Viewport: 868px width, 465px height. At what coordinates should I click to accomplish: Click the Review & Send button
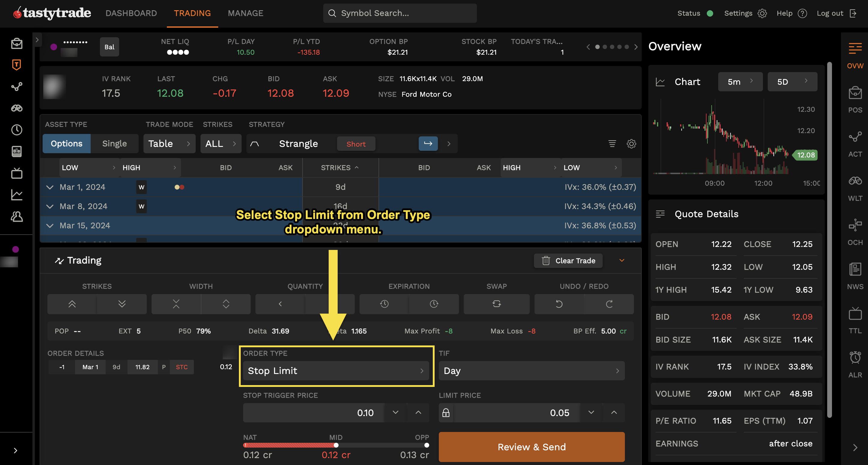[x=532, y=447]
